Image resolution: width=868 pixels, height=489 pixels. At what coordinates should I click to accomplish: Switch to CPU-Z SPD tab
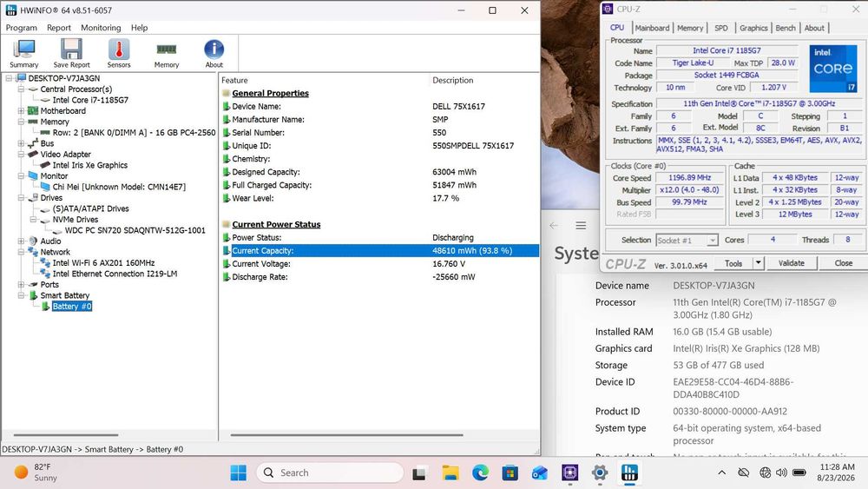pos(720,29)
